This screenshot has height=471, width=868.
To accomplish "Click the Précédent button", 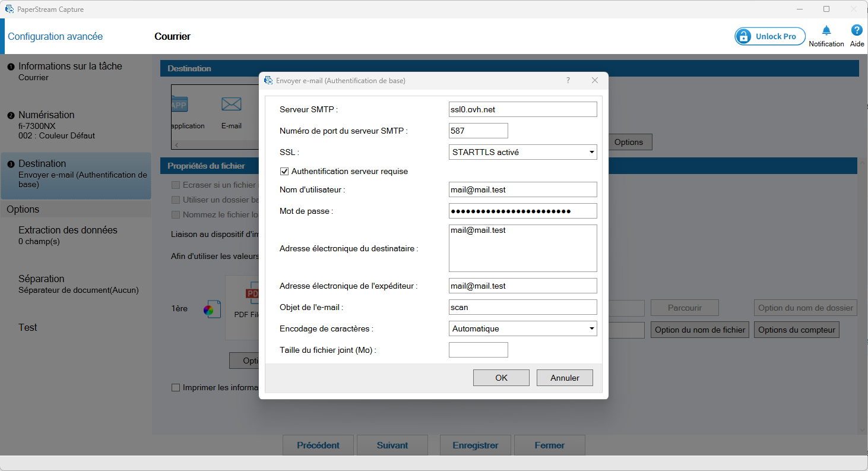I will pyautogui.click(x=318, y=445).
